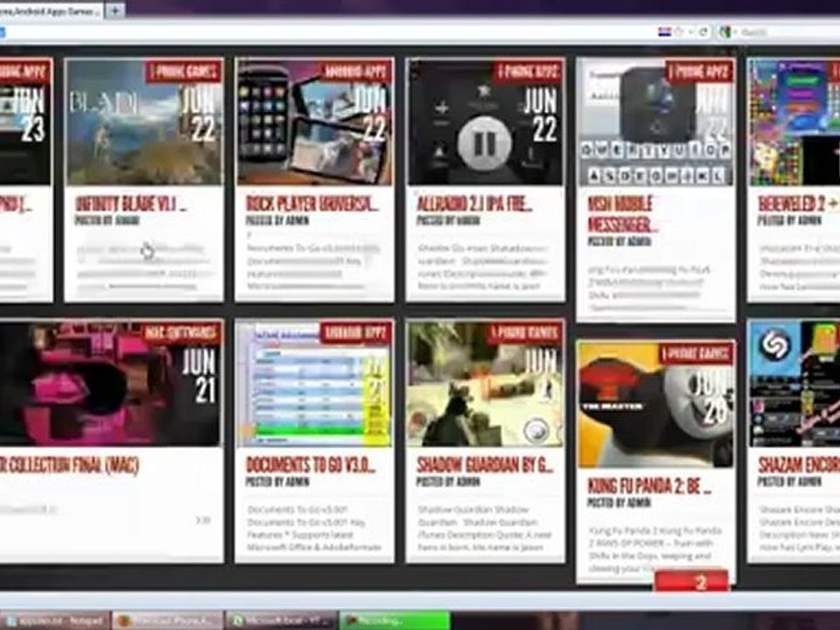
Task: Click I-Phone Apps tag on AllRadio card
Action: tap(528, 71)
